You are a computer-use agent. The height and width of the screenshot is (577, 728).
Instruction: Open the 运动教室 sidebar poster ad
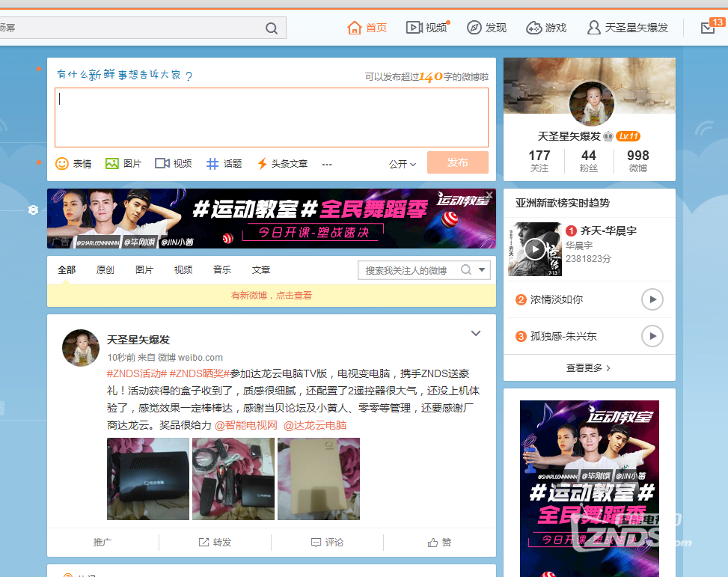pos(589,489)
